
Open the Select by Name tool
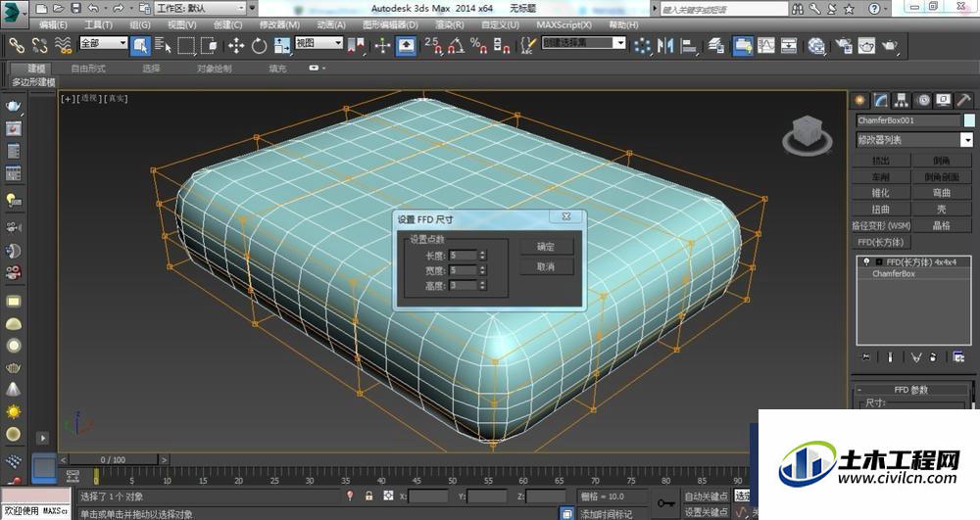tap(163, 46)
